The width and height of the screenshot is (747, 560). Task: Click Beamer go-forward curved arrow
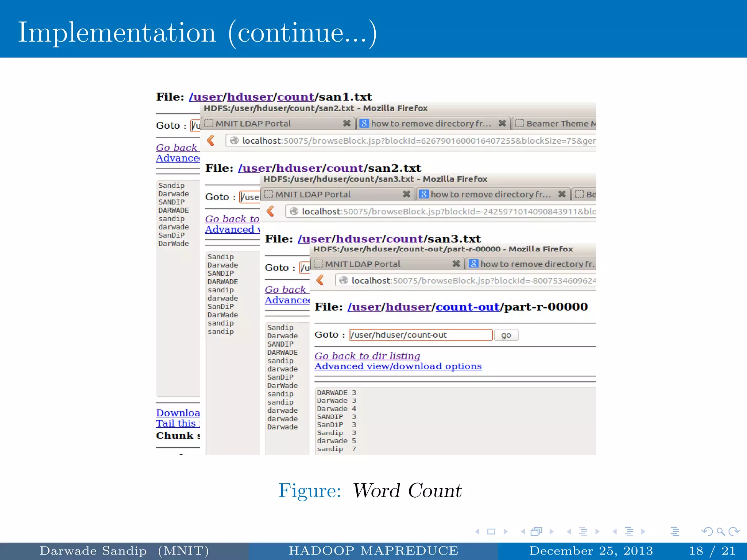pyautogui.click(x=734, y=532)
